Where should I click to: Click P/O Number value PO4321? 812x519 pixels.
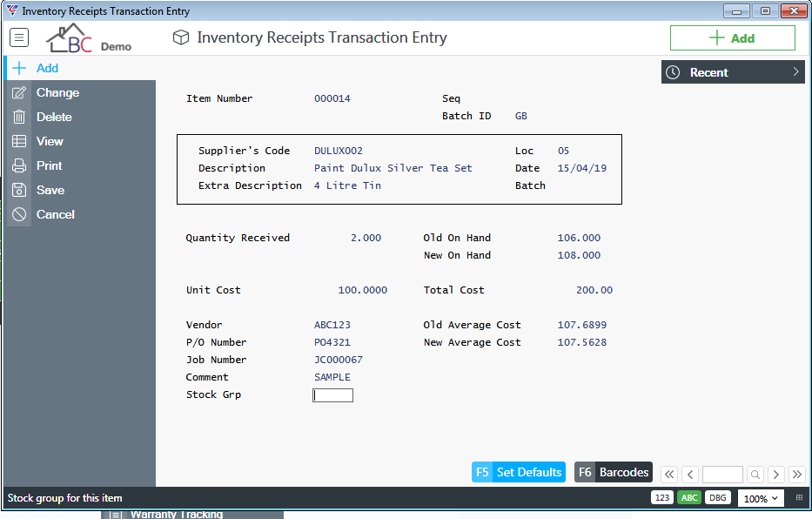click(332, 342)
